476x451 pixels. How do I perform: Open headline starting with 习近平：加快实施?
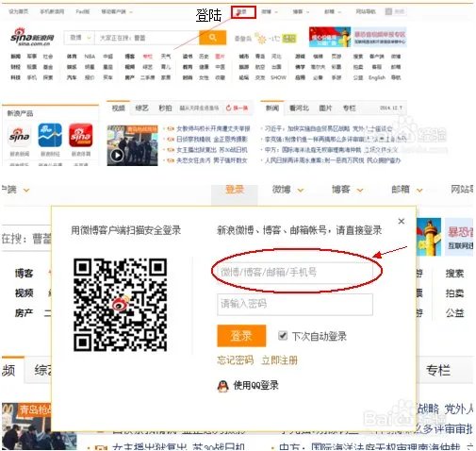tap(328, 128)
